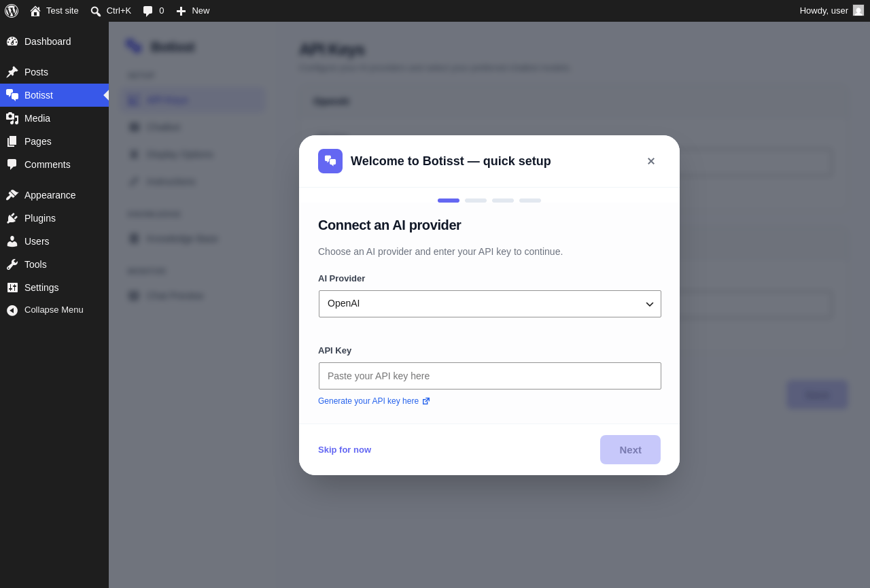Screen dimensions: 870x588
Task: Click the 'API Key' field label
Action: 335,350
